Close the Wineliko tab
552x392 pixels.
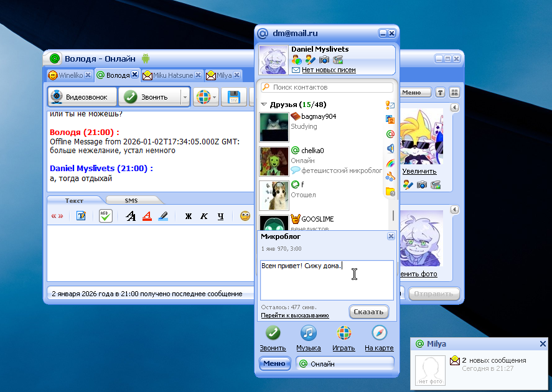[88, 75]
